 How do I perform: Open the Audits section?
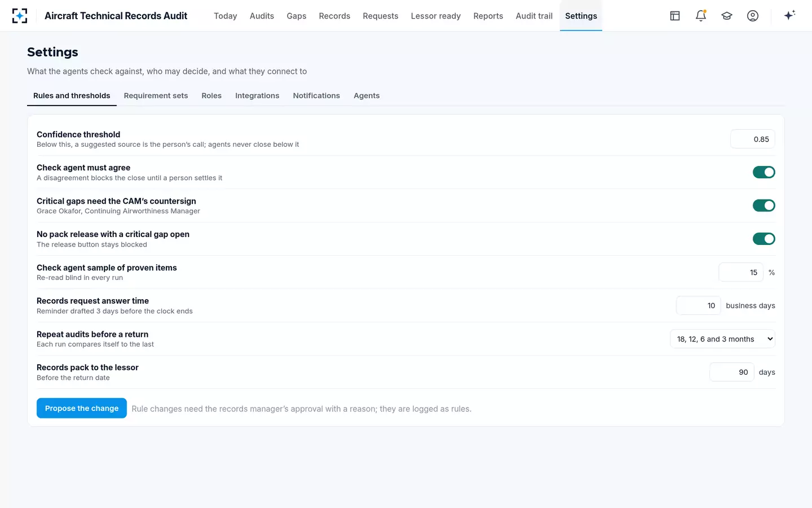coord(262,16)
